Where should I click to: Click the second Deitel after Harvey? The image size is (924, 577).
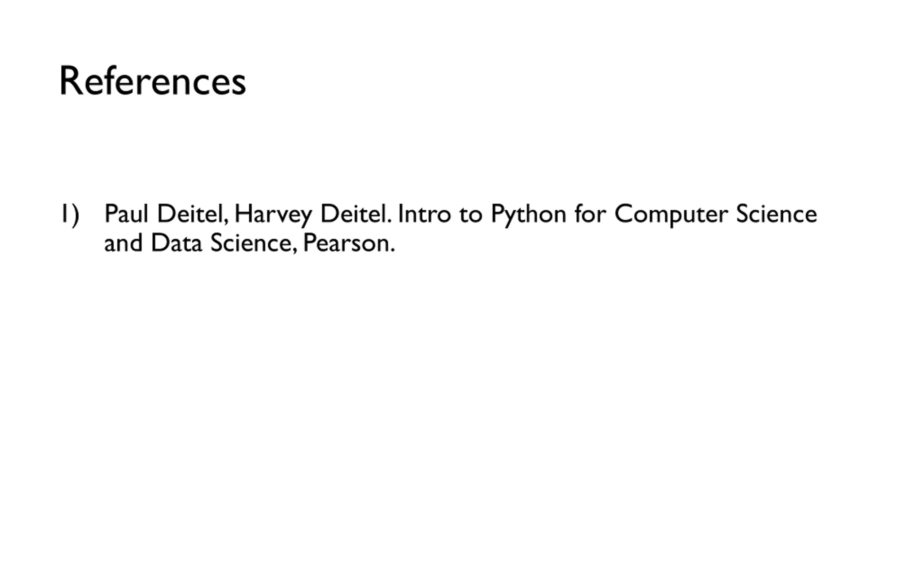coord(356,213)
